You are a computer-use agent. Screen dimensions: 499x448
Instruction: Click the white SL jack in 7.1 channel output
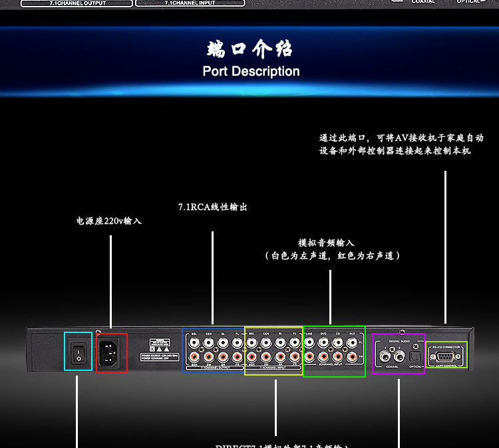223,343
